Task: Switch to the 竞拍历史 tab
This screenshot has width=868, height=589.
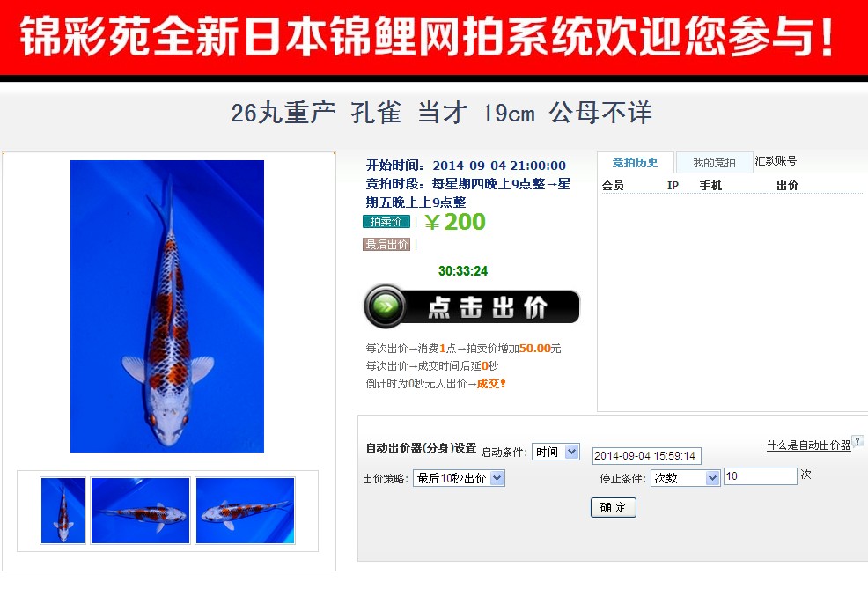Action: [x=635, y=163]
